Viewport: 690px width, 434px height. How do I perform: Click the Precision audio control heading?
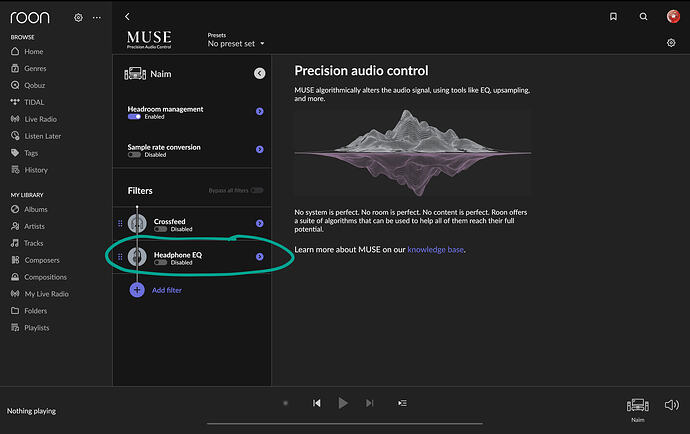(x=361, y=70)
